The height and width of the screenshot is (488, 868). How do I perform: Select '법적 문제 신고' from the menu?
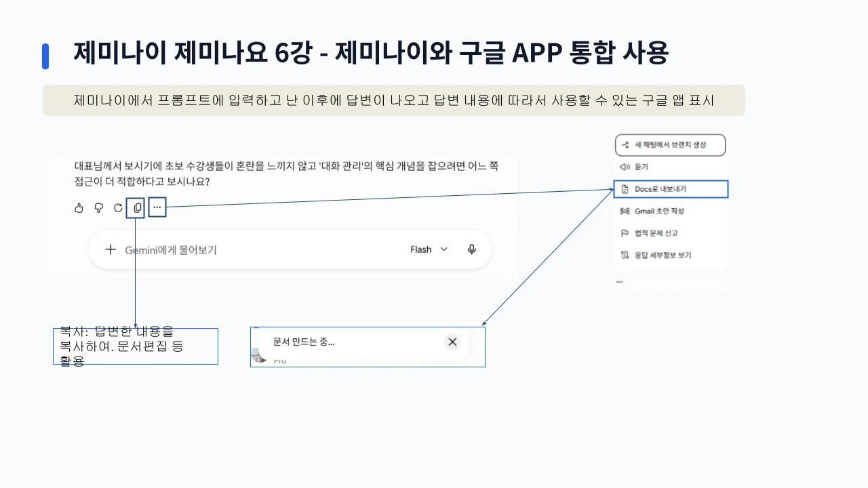(x=670, y=233)
